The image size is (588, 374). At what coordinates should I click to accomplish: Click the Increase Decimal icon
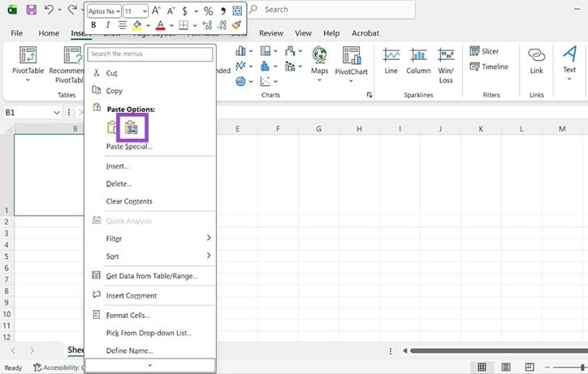[207, 25]
